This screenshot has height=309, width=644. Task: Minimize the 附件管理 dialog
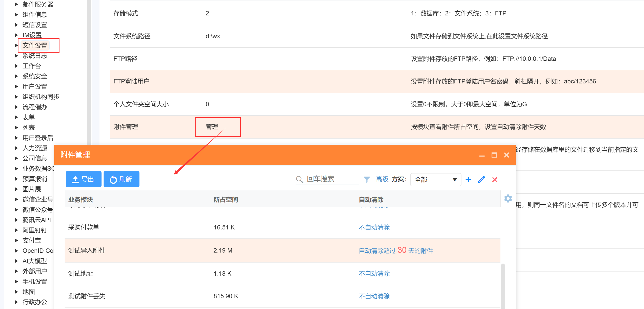(x=482, y=156)
